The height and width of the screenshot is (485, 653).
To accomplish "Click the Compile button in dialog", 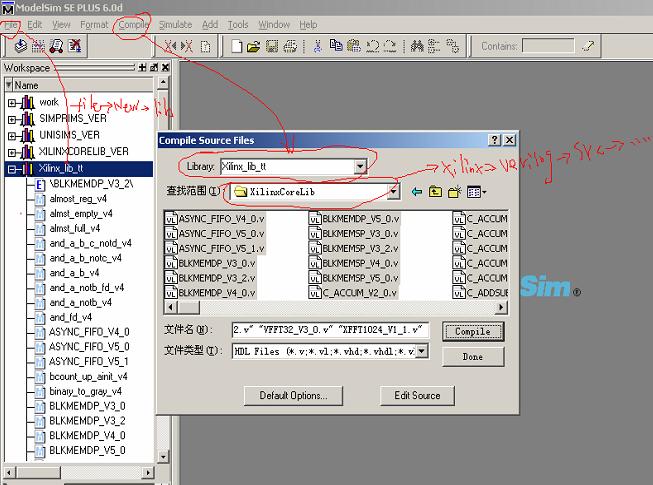I will (x=473, y=331).
